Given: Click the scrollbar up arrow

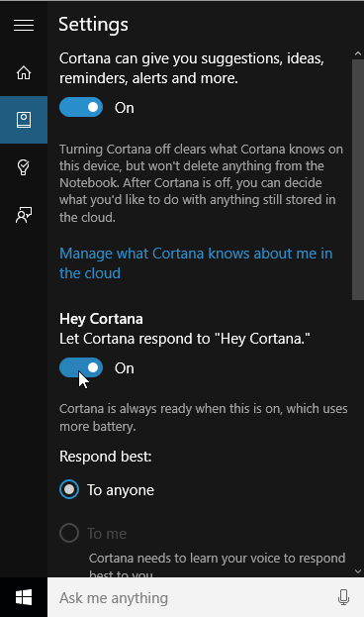Looking at the screenshot, I should point(358,53).
